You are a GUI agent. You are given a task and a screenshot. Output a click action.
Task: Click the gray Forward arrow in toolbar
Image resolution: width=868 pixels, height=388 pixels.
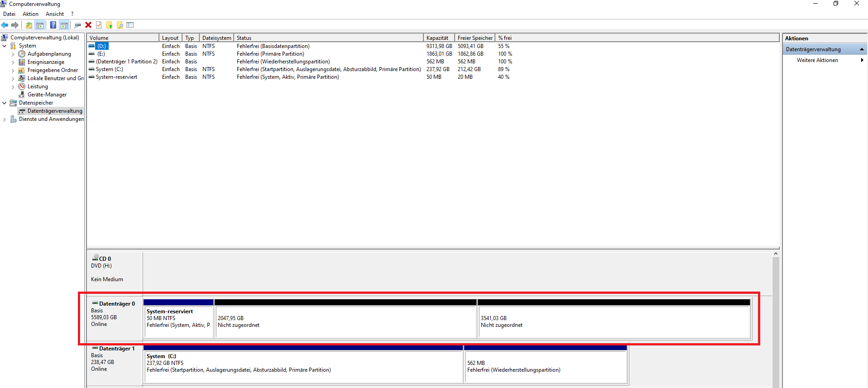[15, 25]
